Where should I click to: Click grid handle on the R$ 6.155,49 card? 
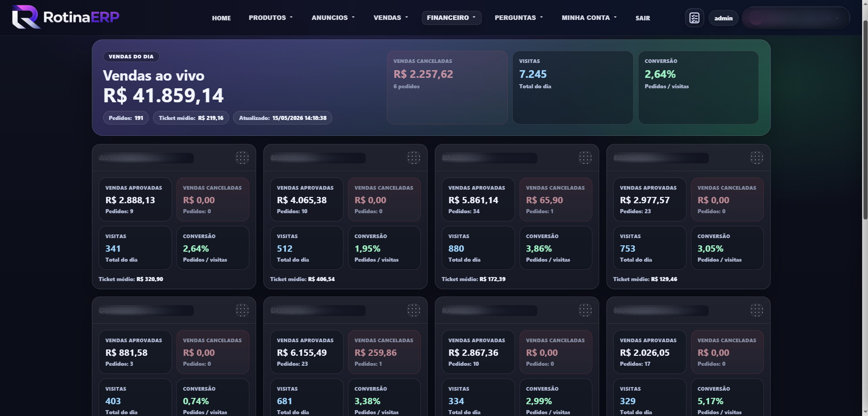coord(414,310)
